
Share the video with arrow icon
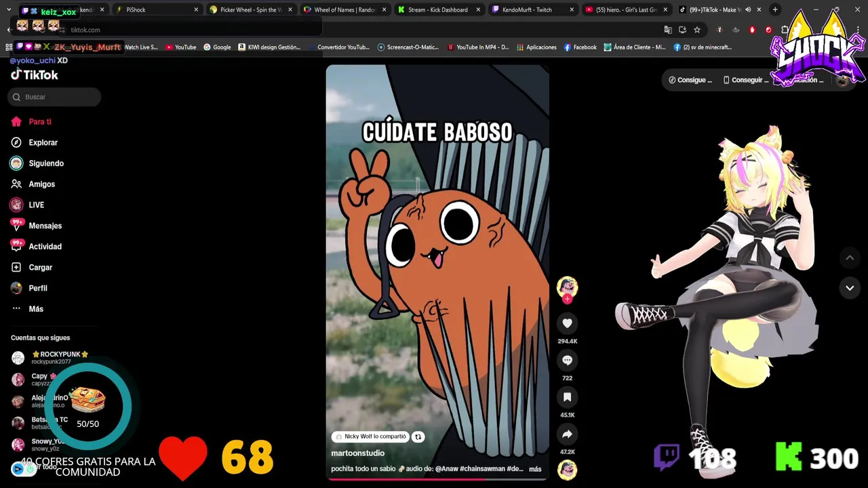click(567, 434)
